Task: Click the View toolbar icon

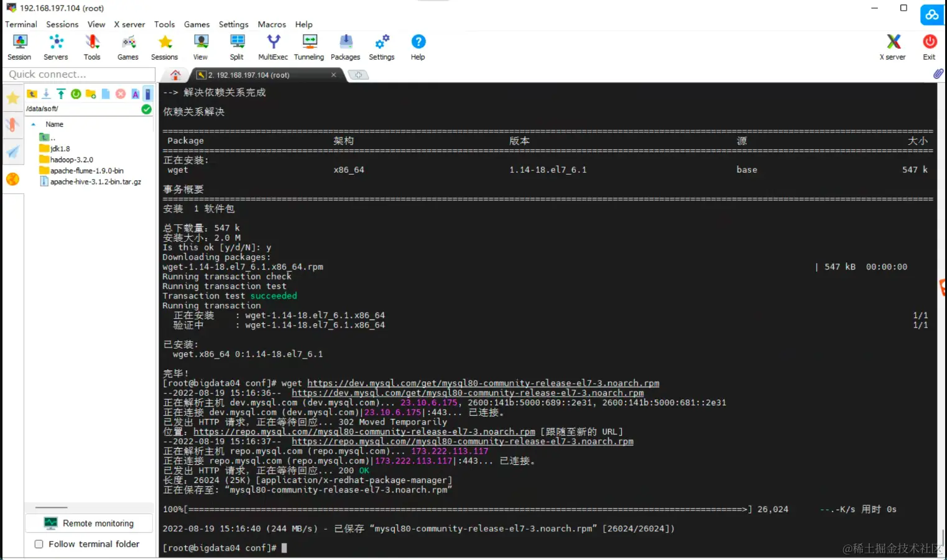Action: coord(200,47)
